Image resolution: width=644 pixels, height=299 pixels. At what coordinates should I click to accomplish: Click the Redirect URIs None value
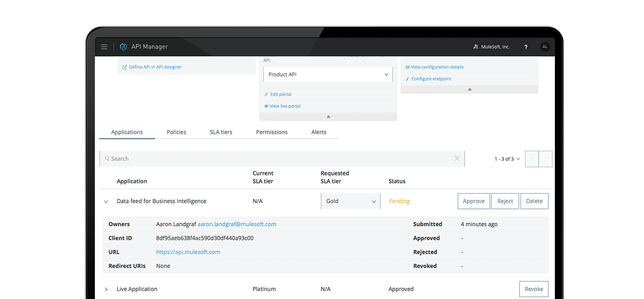pos(163,266)
